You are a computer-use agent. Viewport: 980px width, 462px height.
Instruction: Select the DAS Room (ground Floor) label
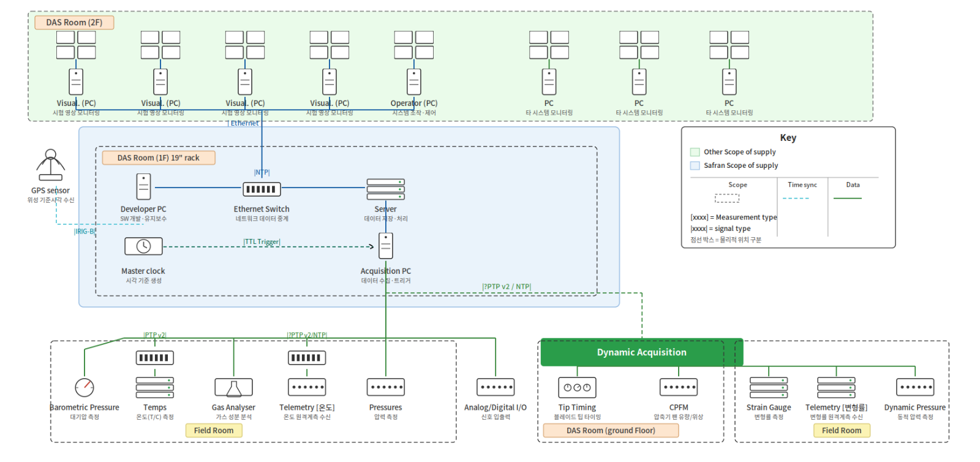(x=611, y=431)
